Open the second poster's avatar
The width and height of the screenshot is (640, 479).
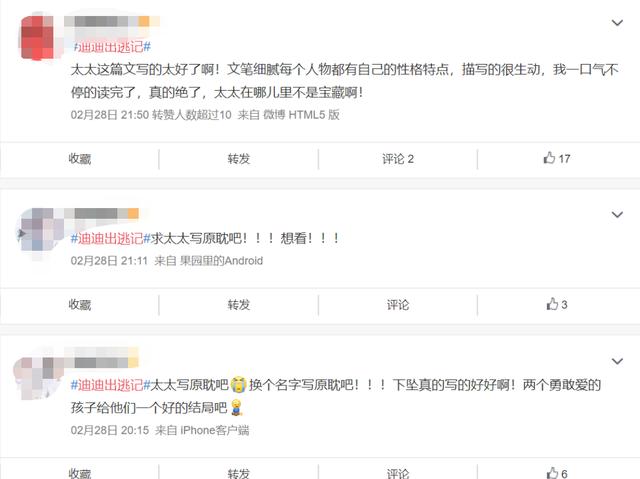[37, 233]
